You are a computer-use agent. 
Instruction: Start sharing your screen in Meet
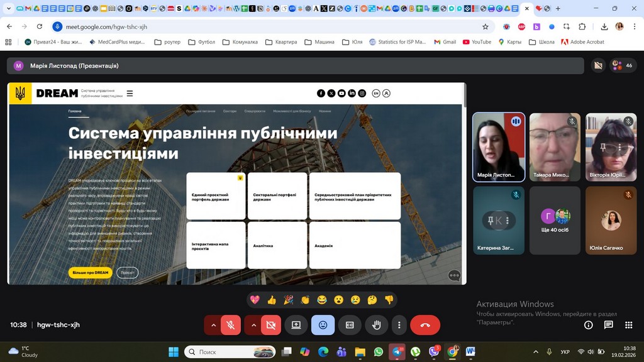296,325
